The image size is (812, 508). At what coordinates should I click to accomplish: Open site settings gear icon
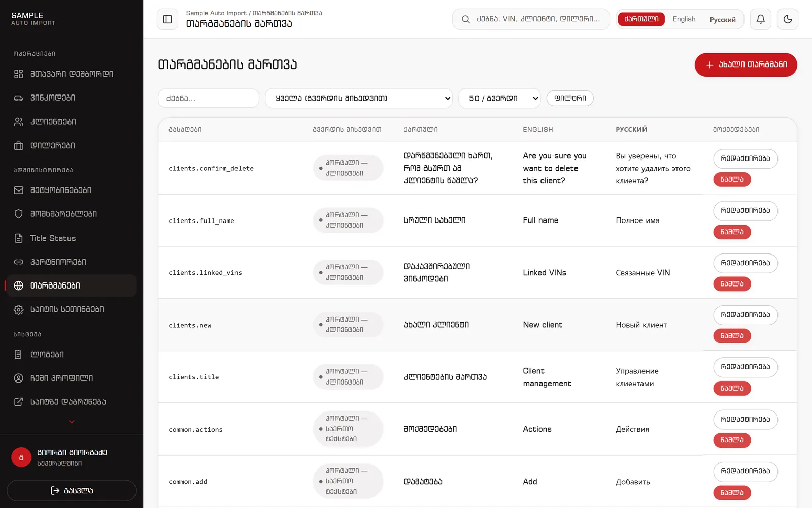point(19,309)
